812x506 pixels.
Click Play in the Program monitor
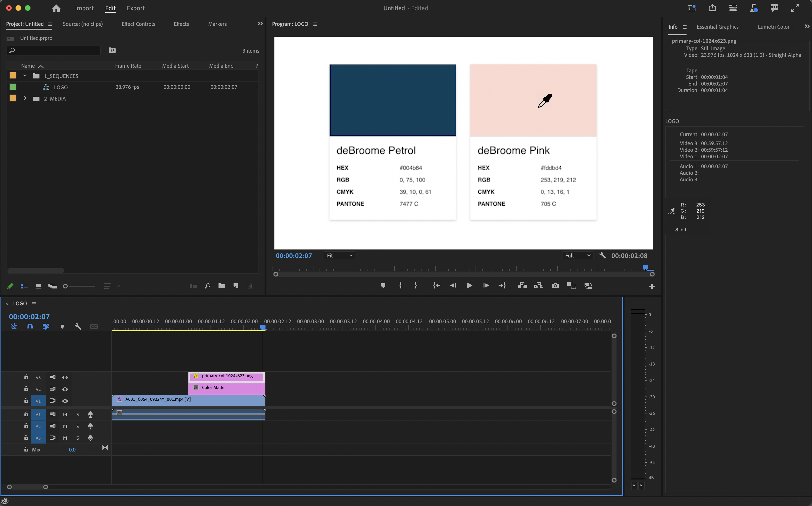coord(469,285)
